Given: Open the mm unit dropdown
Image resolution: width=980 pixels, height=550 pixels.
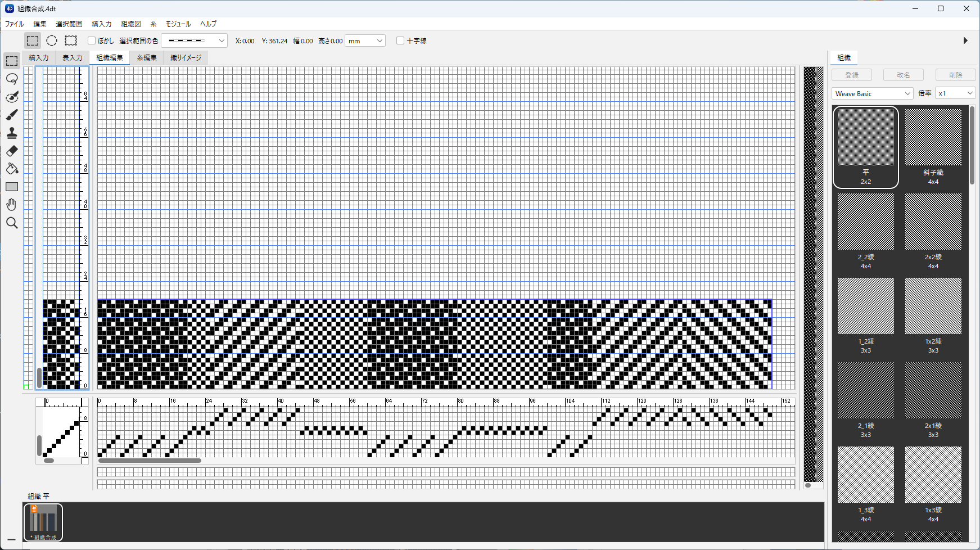Looking at the screenshot, I should pyautogui.click(x=365, y=40).
